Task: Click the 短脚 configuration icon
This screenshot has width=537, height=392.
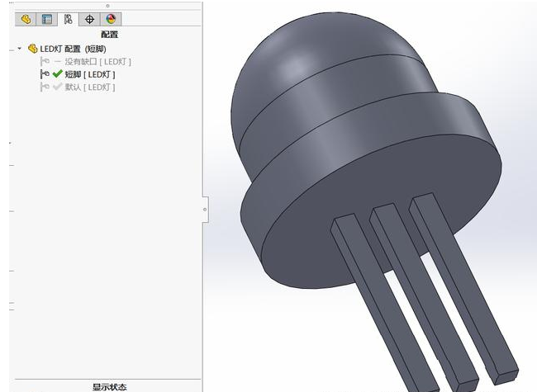Action: pyautogui.click(x=45, y=74)
